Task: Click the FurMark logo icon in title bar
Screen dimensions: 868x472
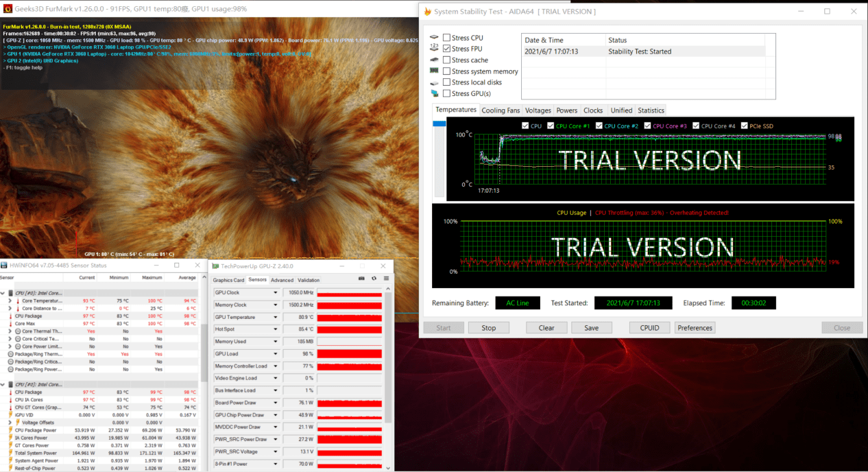Action: 7,8
